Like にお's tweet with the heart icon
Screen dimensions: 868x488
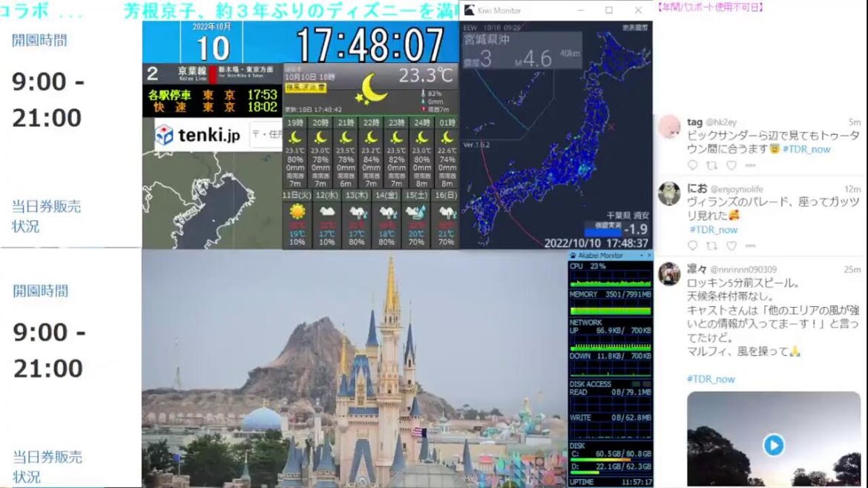click(731, 245)
